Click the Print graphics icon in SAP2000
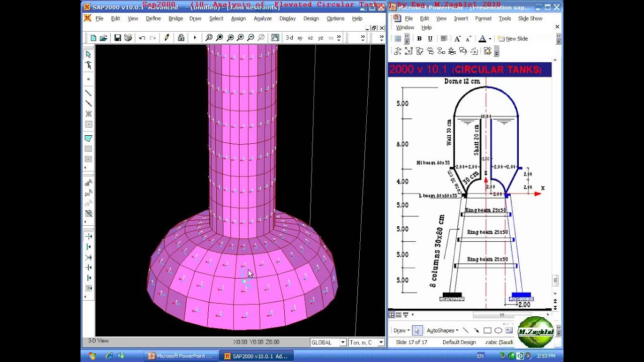The width and height of the screenshot is (644, 362). [x=128, y=38]
